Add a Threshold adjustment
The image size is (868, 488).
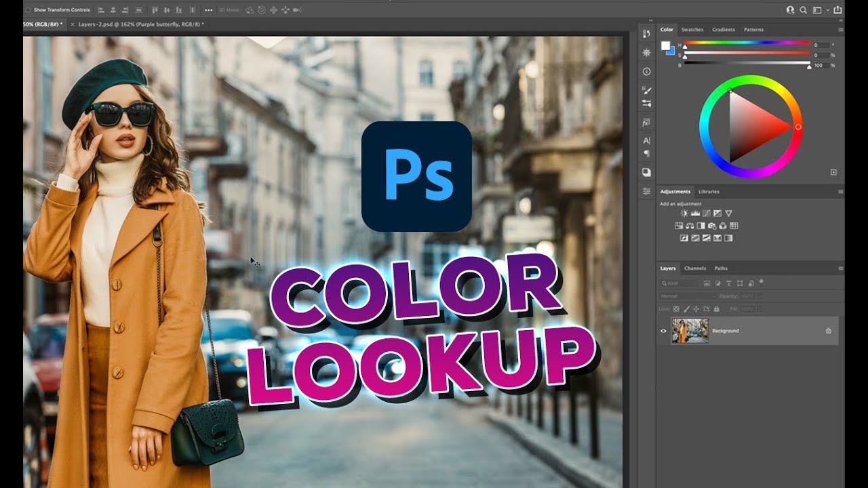[707, 238]
